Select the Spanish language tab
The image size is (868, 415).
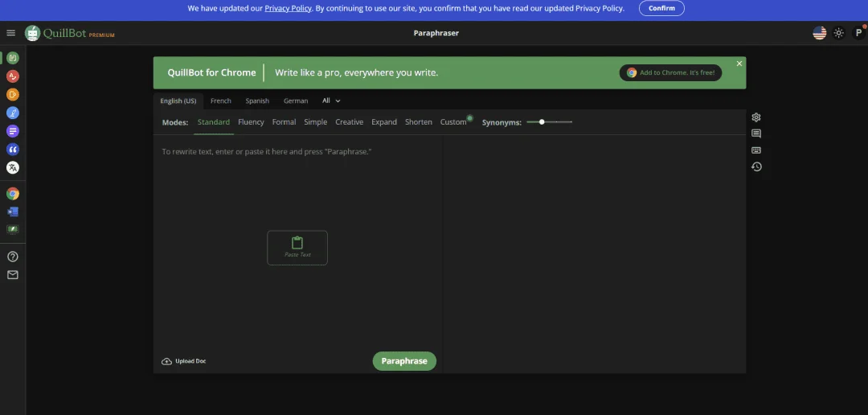[x=257, y=101]
